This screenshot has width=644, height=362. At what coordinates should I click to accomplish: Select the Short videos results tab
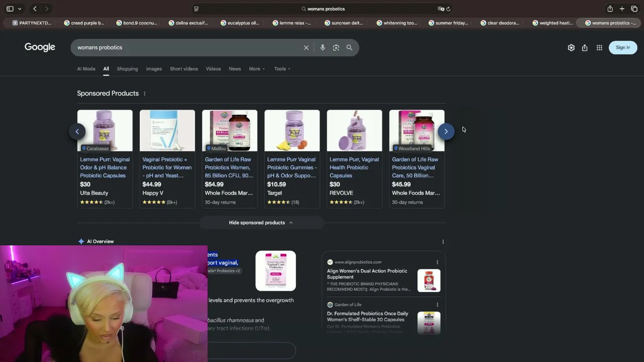[x=184, y=69]
